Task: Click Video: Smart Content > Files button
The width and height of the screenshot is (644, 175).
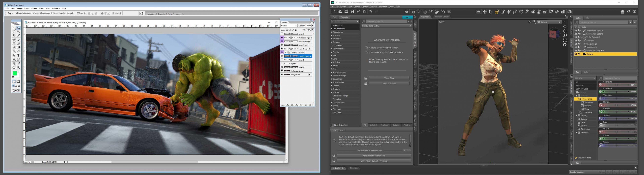Action: 374,156
